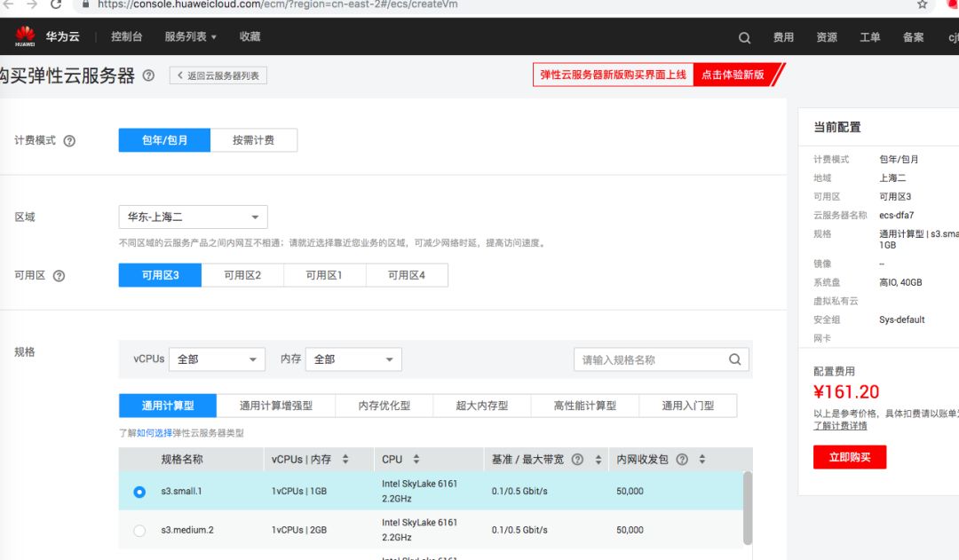Open the global search with the magnifier icon
Viewport: 959px width, 560px height.
pos(744,37)
